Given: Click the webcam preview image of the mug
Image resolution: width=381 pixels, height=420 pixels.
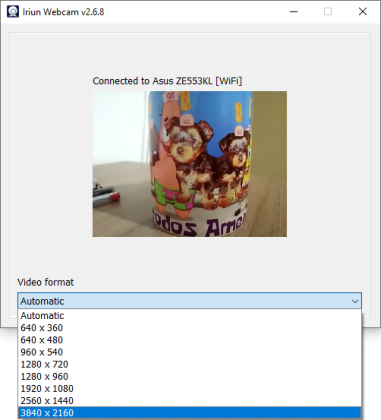Looking at the screenshot, I should click(190, 164).
